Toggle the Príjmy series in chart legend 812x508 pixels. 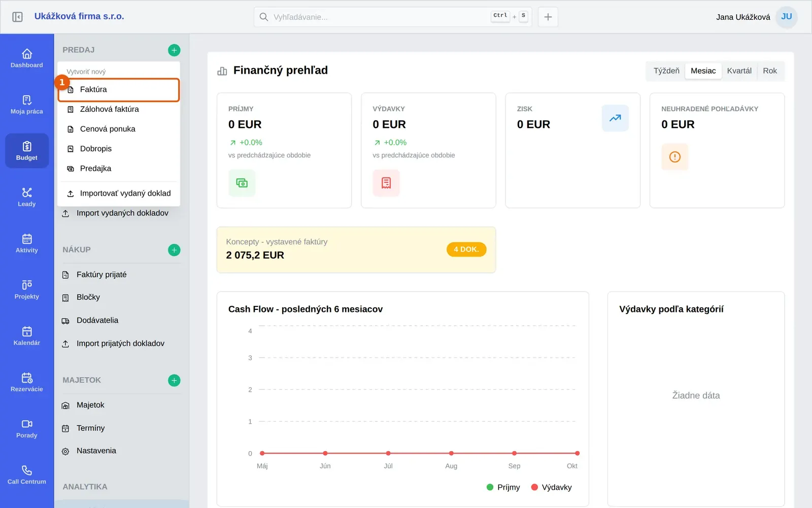(503, 488)
